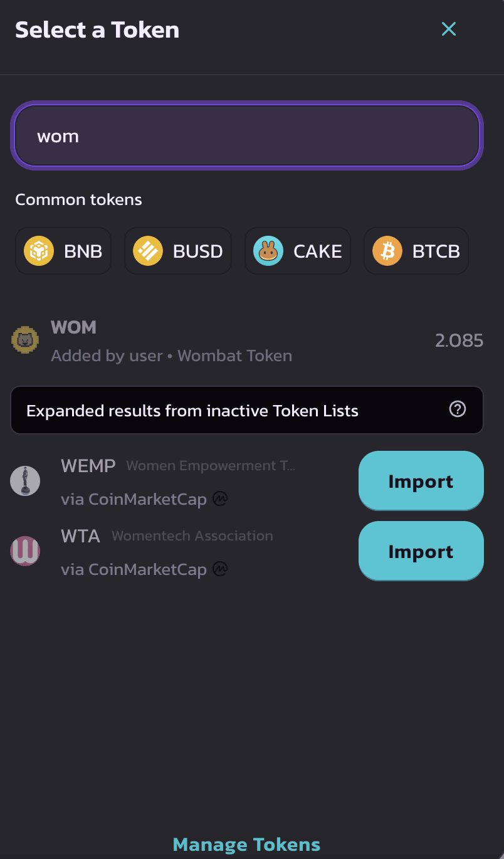Import the WEMP token
This screenshot has height=859, width=504.
pyautogui.click(x=421, y=481)
